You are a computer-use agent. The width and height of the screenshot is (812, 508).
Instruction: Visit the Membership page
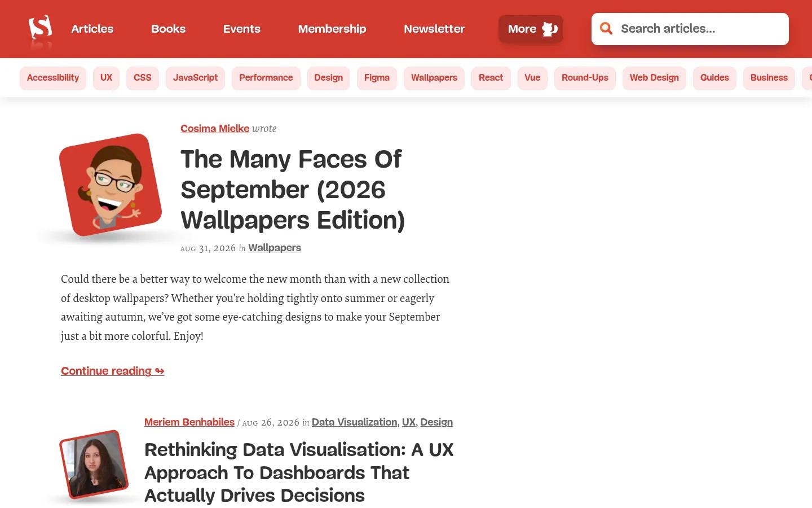[x=332, y=29]
